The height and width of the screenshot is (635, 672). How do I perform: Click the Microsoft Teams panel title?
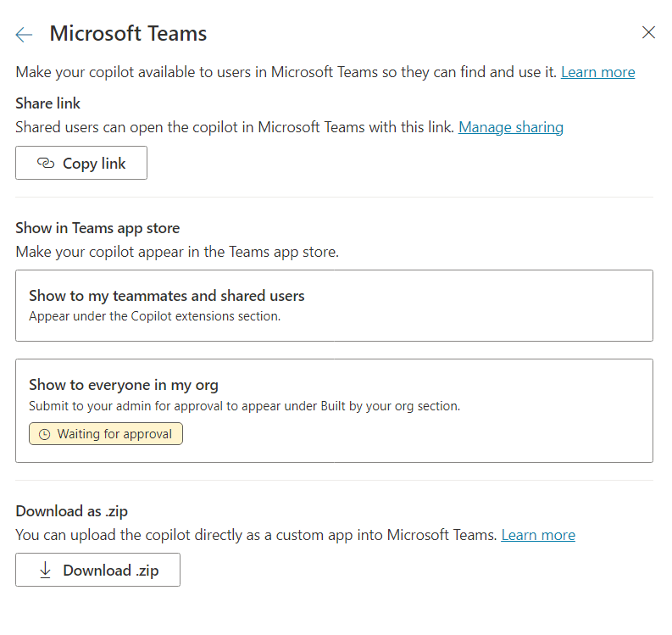click(128, 34)
